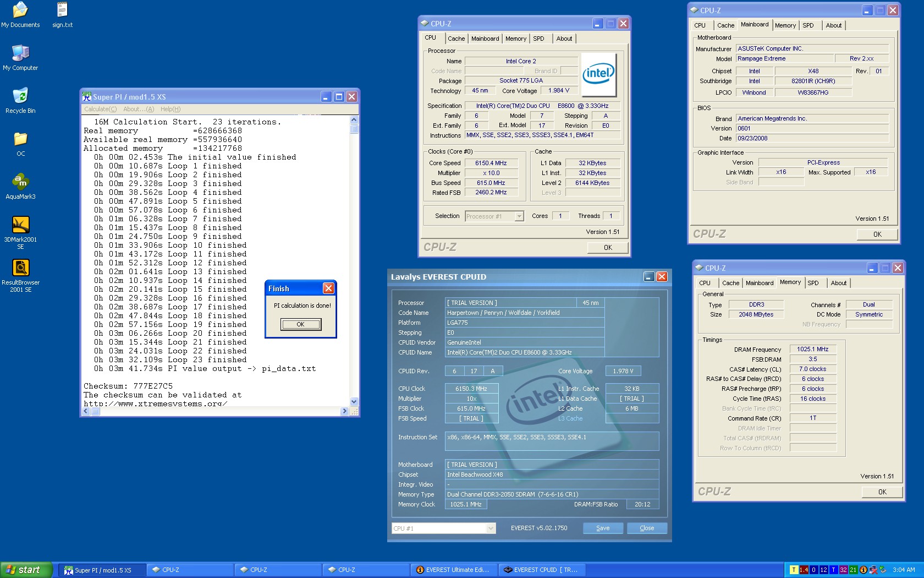Click Level 2 6144 KBytes cache value
Viewport: 924px width, 578px height.
(x=592, y=183)
